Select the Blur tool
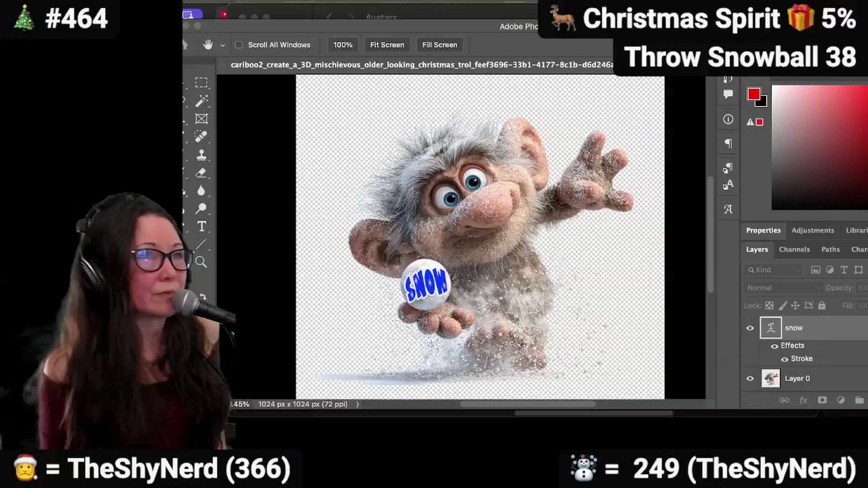Screen dimensions: 868x488 (x=201, y=191)
